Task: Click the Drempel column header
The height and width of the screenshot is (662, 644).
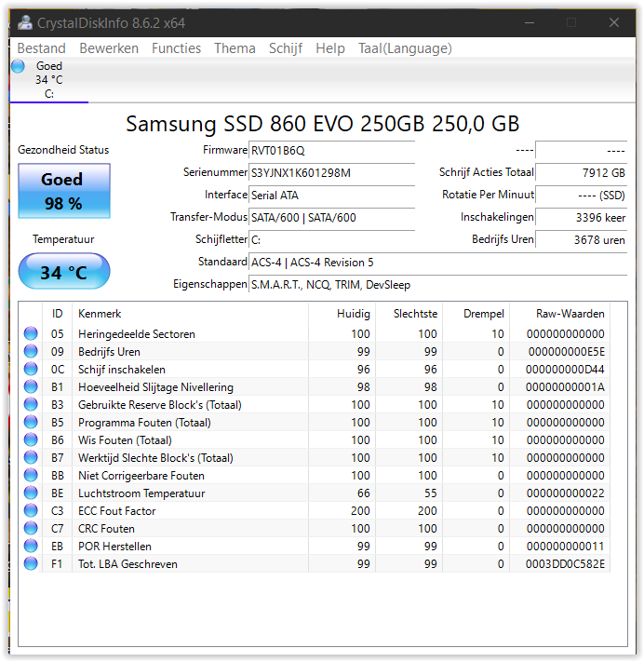Action: [476, 314]
